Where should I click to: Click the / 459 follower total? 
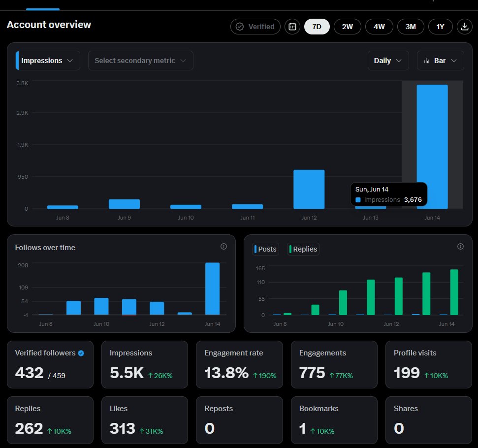tap(57, 376)
